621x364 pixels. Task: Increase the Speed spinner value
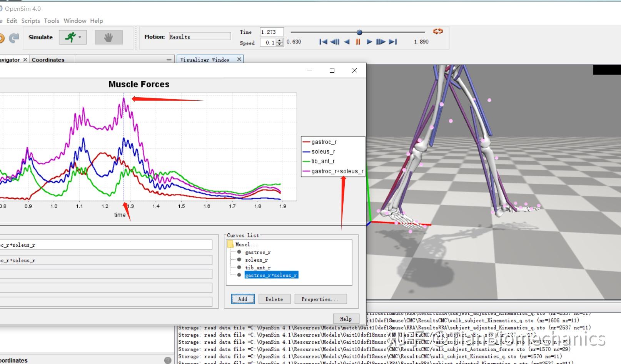(x=280, y=40)
